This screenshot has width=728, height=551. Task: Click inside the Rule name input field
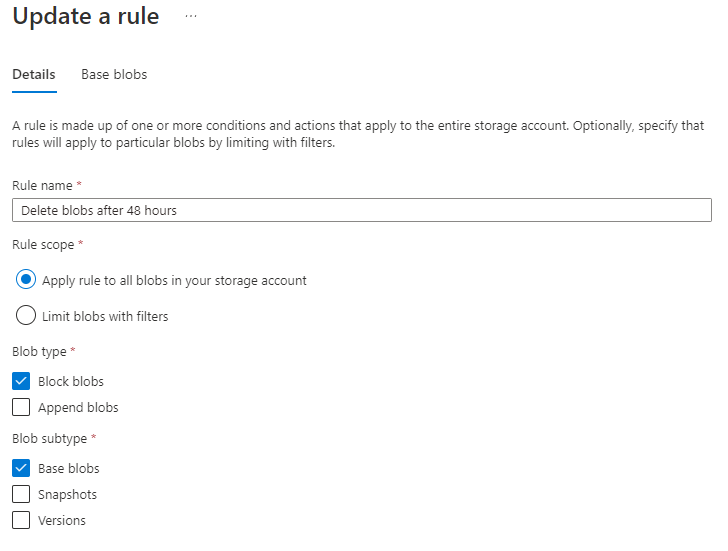tap(362, 210)
